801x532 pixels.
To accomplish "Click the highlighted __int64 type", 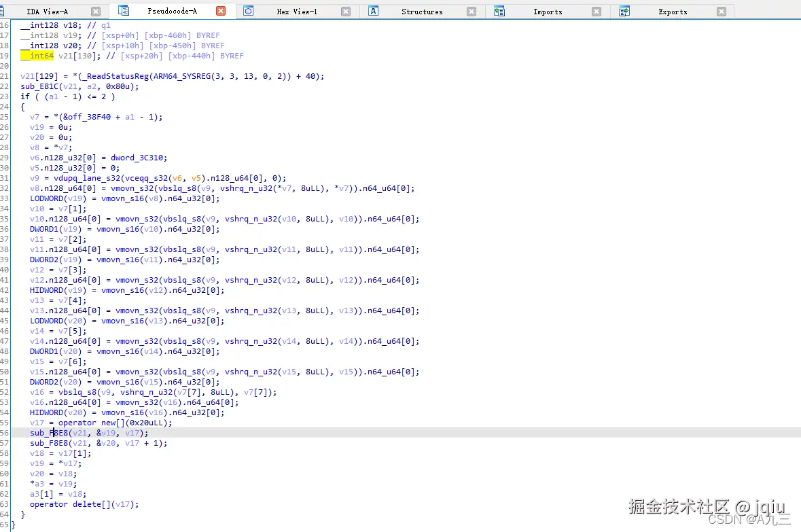I will (x=37, y=56).
